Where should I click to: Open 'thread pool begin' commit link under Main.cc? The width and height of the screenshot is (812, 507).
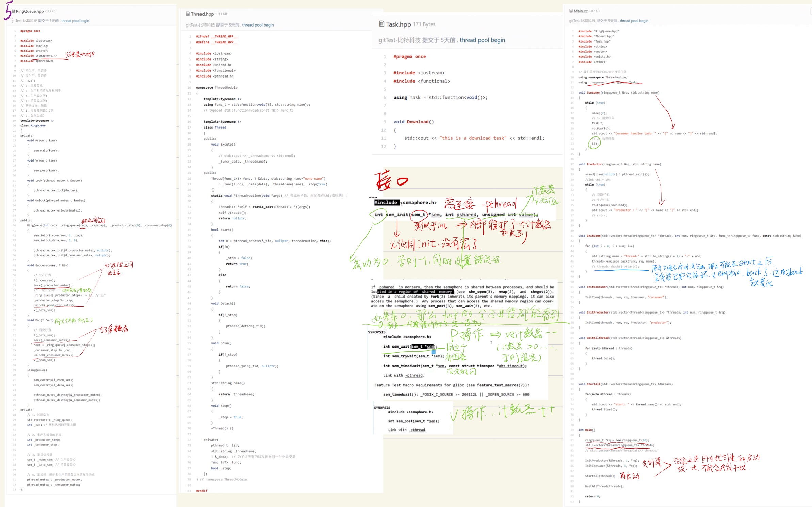point(634,21)
